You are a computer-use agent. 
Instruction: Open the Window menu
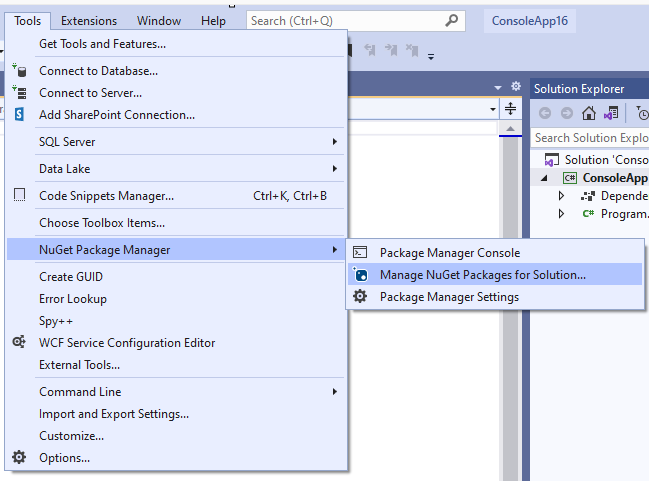point(159,21)
